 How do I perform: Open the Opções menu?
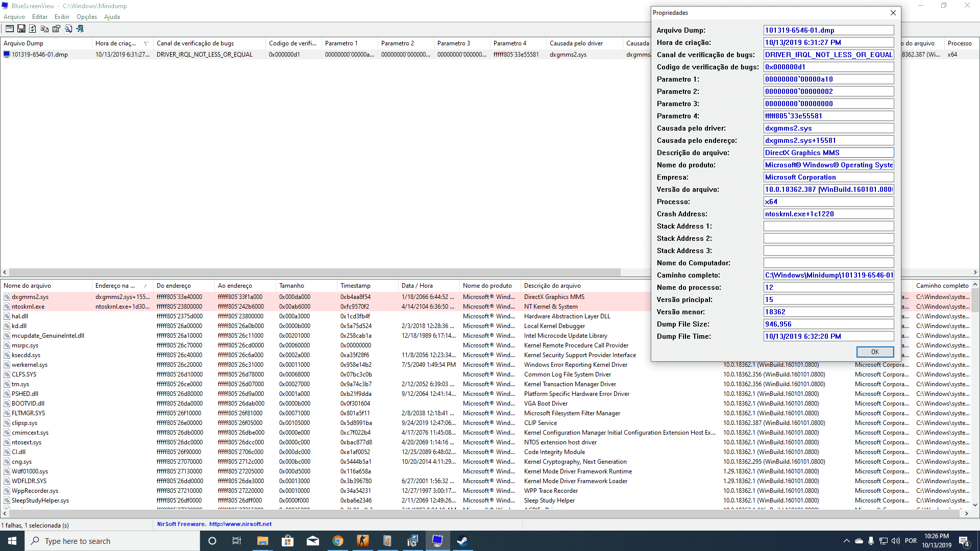pos(87,17)
